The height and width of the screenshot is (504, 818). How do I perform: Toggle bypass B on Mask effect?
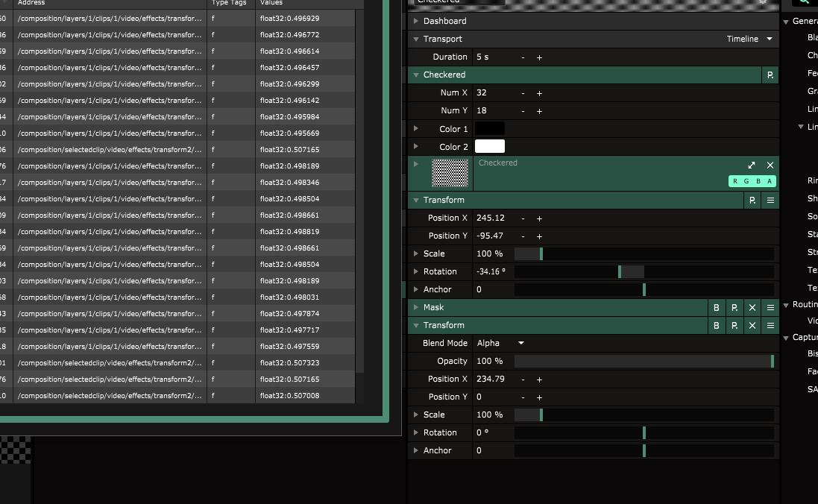717,308
